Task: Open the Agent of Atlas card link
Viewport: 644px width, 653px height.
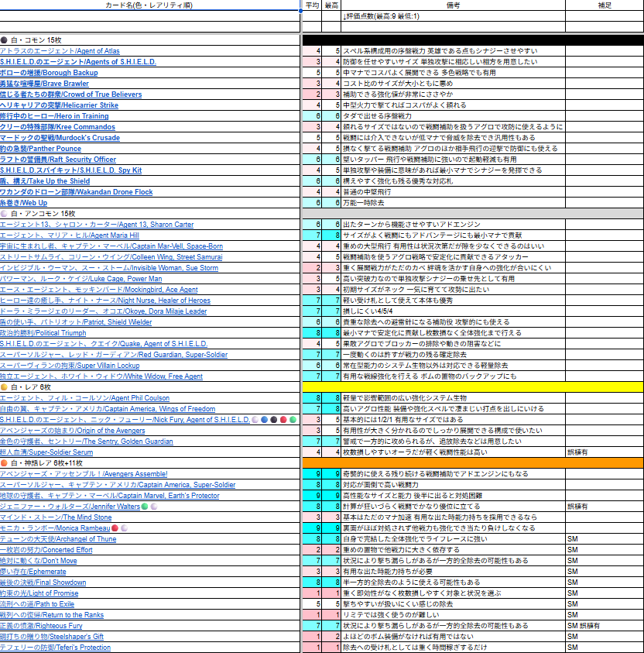Action: click(x=60, y=51)
